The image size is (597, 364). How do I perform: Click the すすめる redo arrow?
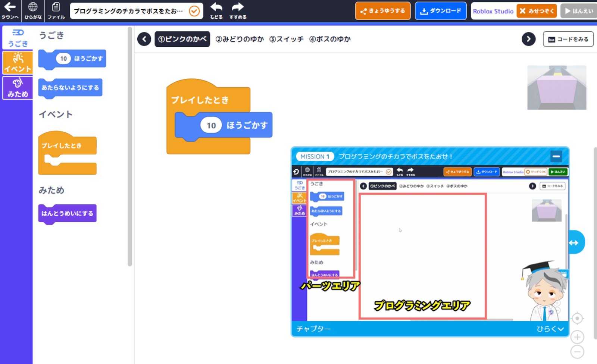238,10
